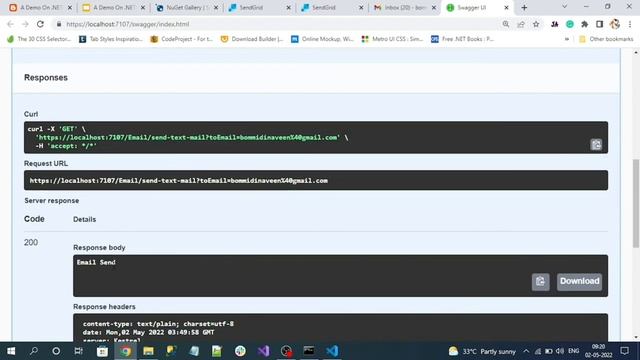Open Windows taskbar search
Screen dimensions: 640x360
pyautogui.click(x=34, y=351)
